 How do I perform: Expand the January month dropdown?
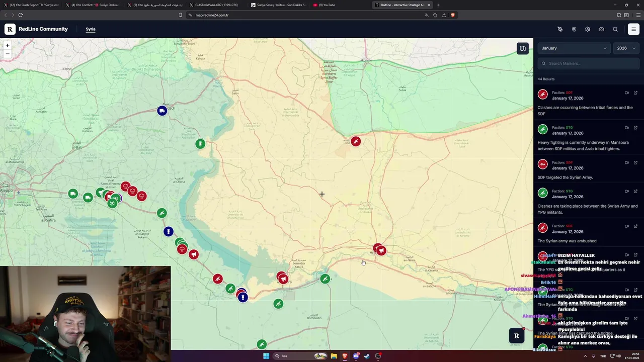pos(574,48)
